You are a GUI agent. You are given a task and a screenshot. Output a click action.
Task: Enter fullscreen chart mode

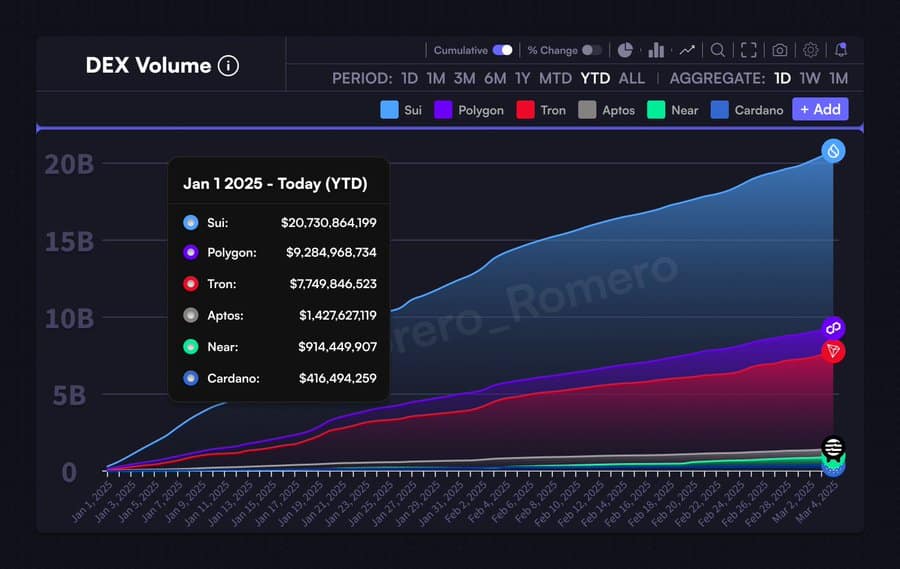pos(748,51)
